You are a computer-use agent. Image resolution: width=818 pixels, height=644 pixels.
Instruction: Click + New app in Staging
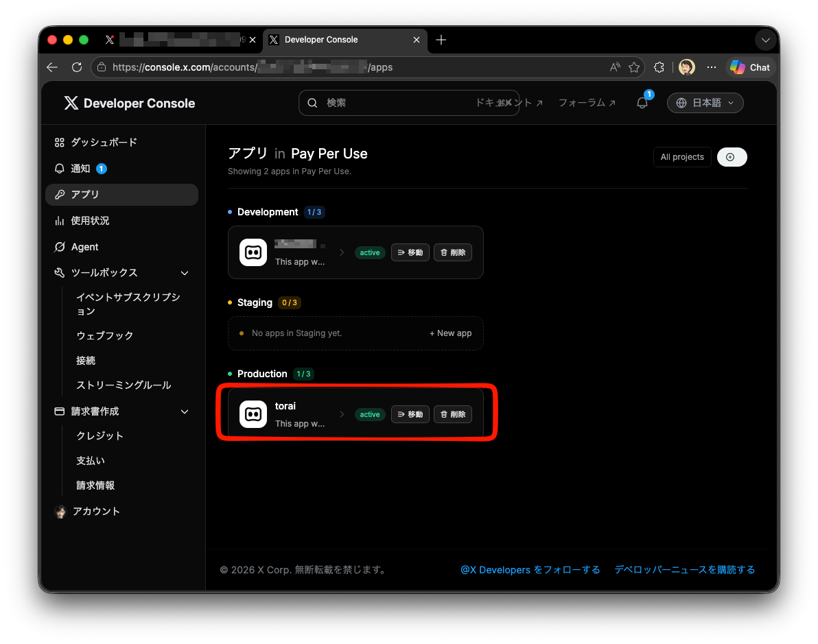click(450, 333)
